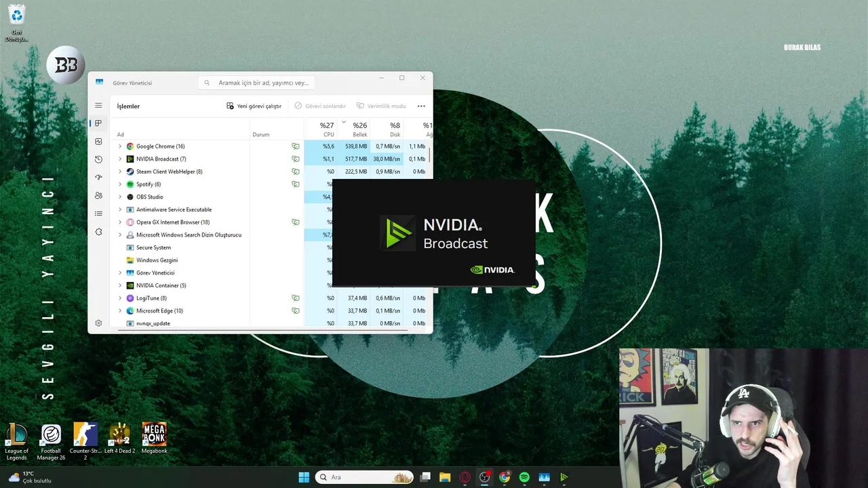This screenshot has width=868, height=488.
Task: Expand the Microsoft Edge (10) process group
Action: coord(120,311)
